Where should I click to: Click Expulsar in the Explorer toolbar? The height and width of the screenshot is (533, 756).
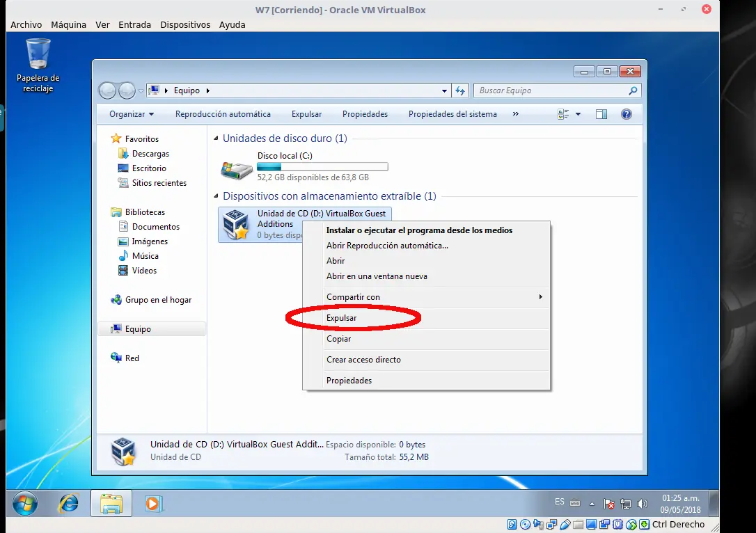(306, 114)
